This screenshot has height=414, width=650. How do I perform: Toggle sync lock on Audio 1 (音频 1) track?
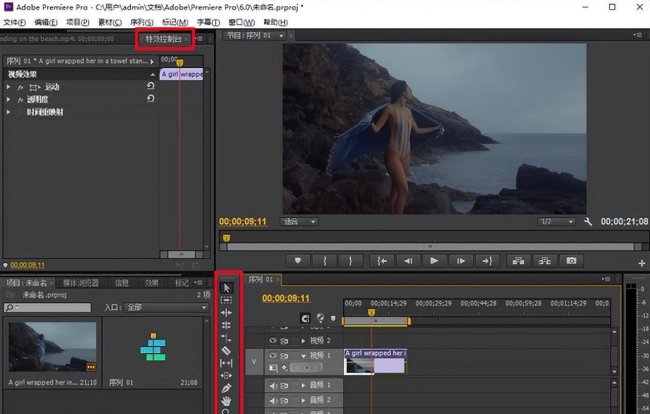pos(284,386)
